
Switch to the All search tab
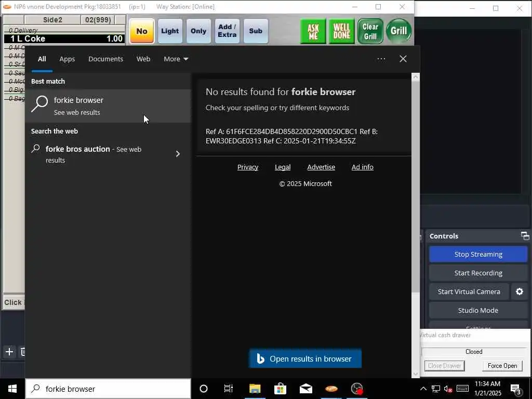pos(42,59)
